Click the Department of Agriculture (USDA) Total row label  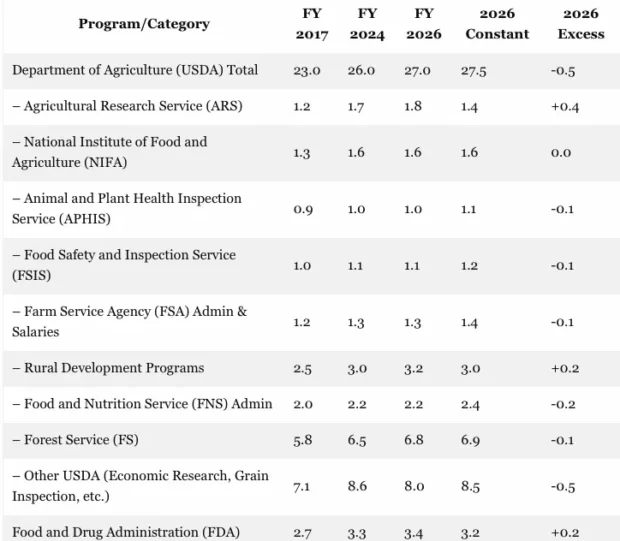(x=135, y=70)
